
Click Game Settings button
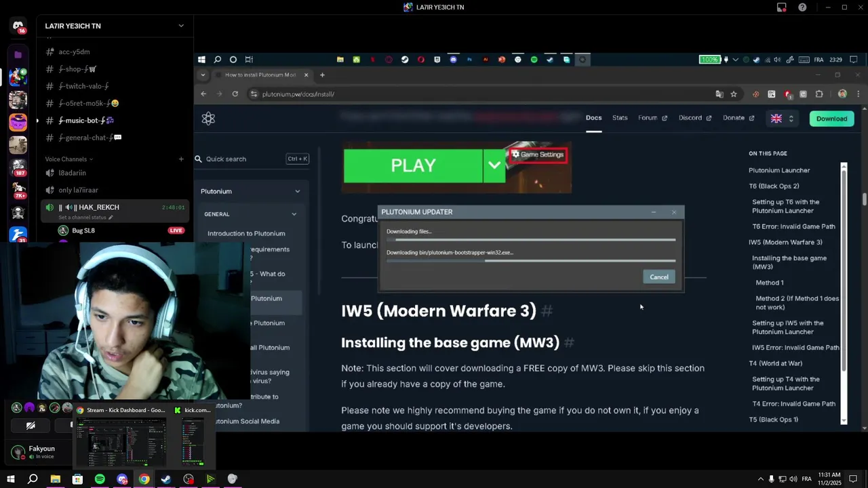coord(538,155)
